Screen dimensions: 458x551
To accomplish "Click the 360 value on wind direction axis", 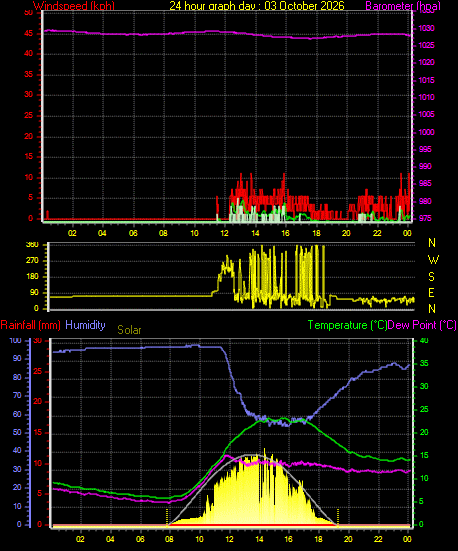I will (32, 245).
